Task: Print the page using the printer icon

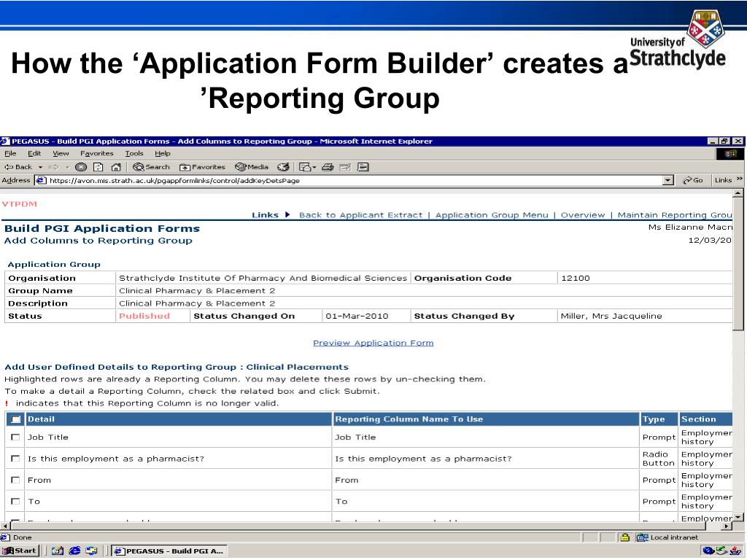Action: coord(328,167)
